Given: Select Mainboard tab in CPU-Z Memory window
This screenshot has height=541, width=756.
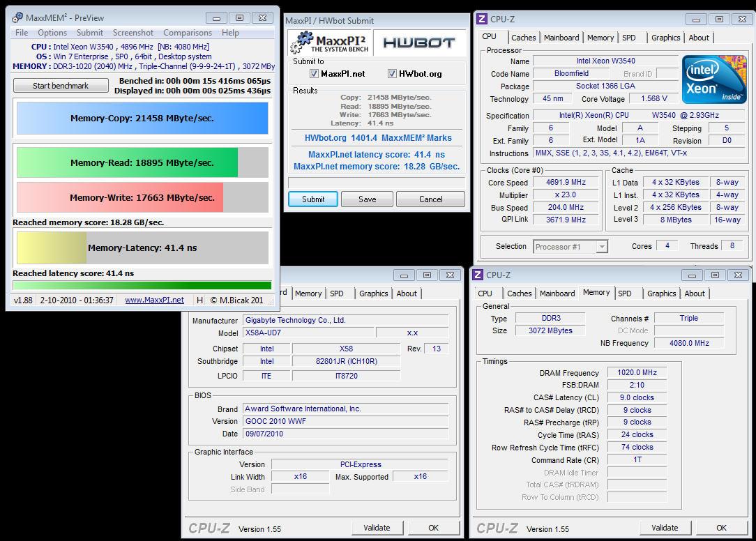Looking at the screenshot, I should click(557, 294).
